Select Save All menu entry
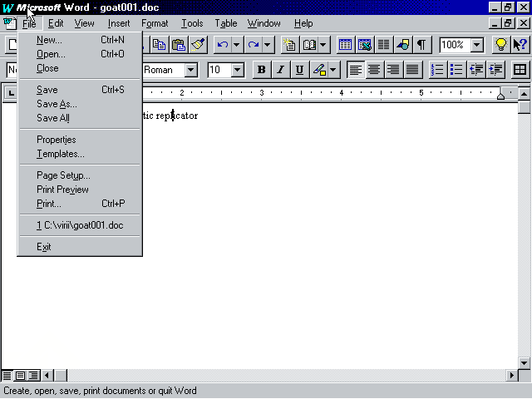Screen dimensions: 532x399 tap(80, 118)
